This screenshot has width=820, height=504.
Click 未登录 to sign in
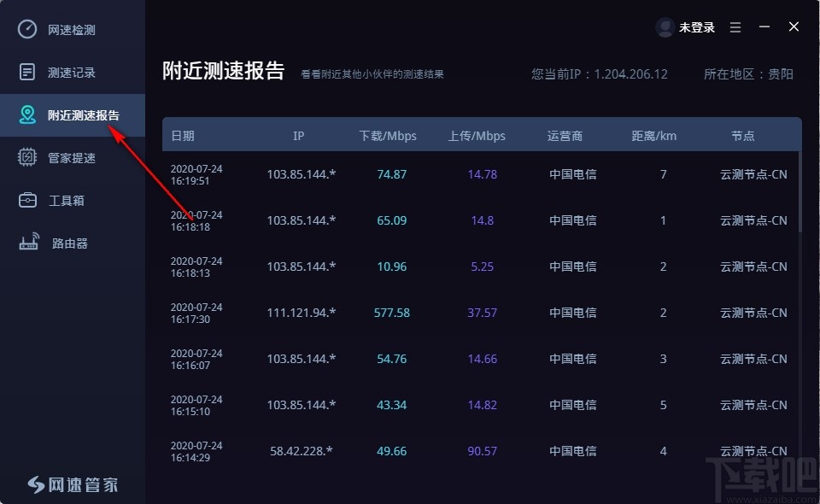click(696, 27)
